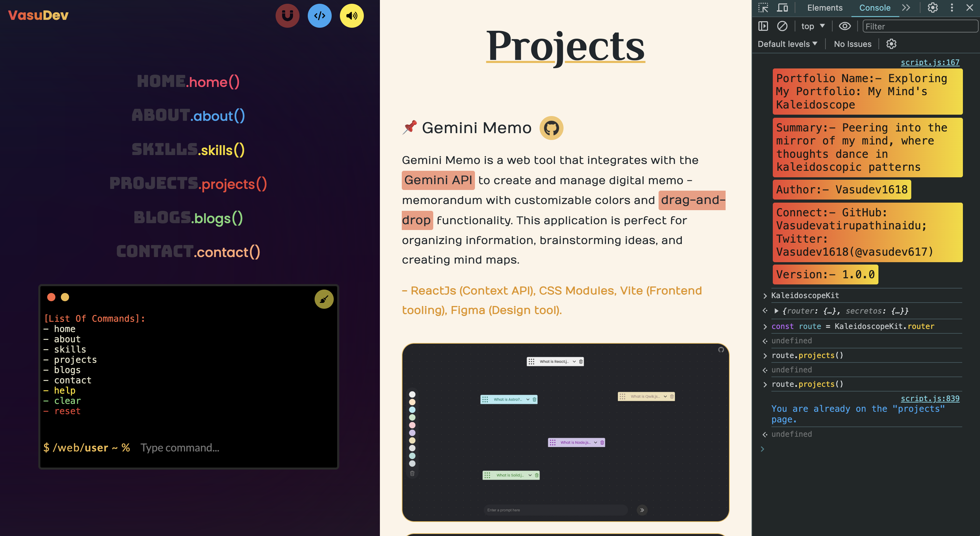Open the script.js:839 source link

pyautogui.click(x=929, y=398)
